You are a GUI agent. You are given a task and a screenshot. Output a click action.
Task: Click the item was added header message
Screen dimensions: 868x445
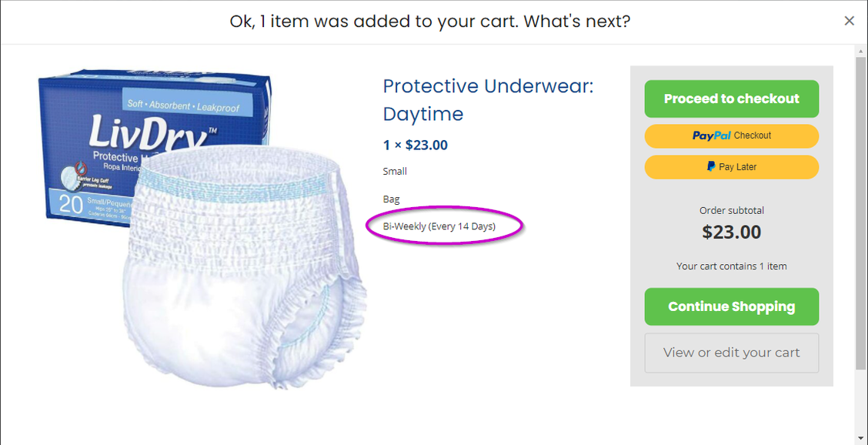(430, 22)
